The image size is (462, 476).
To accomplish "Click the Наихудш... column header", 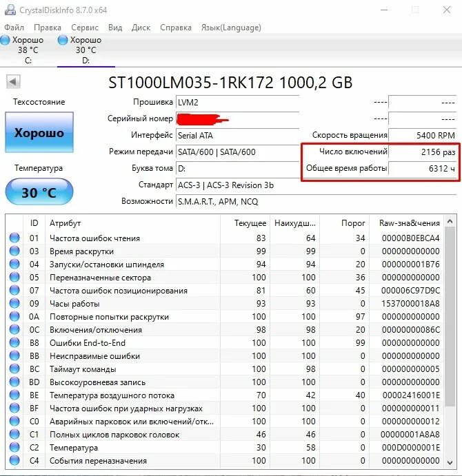I will (x=294, y=223).
